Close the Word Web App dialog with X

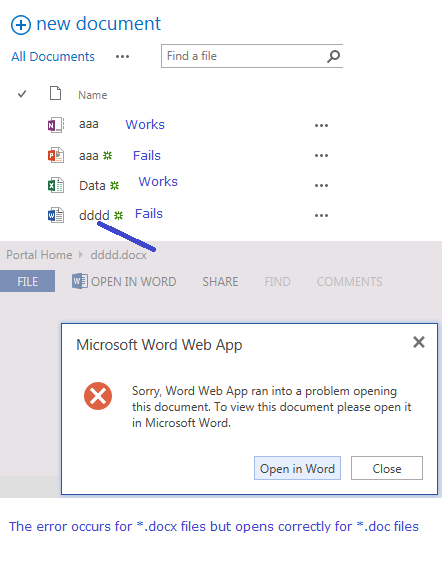coord(419,342)
